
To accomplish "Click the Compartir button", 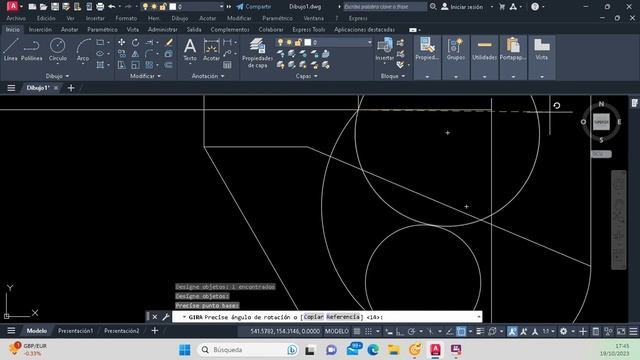I will tap(253, 7).
